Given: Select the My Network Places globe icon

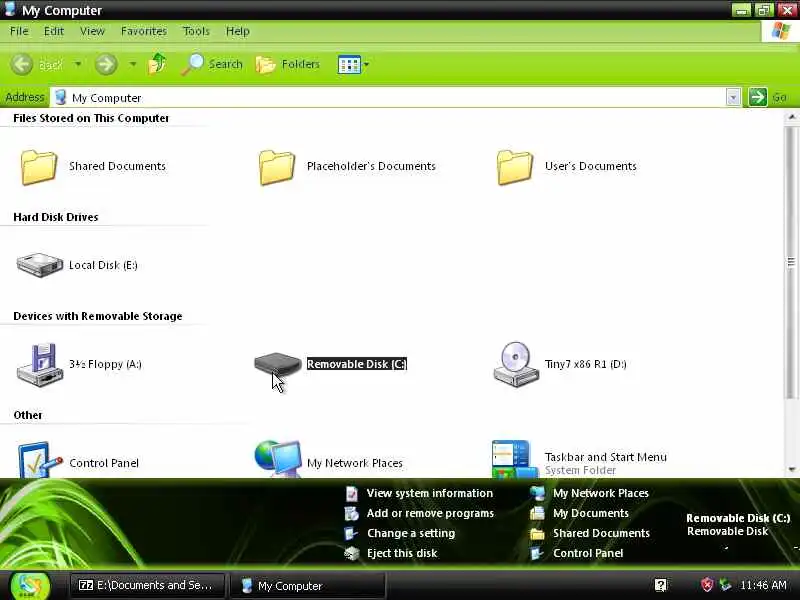Looking at the screenshot, I should click(278, 459).
